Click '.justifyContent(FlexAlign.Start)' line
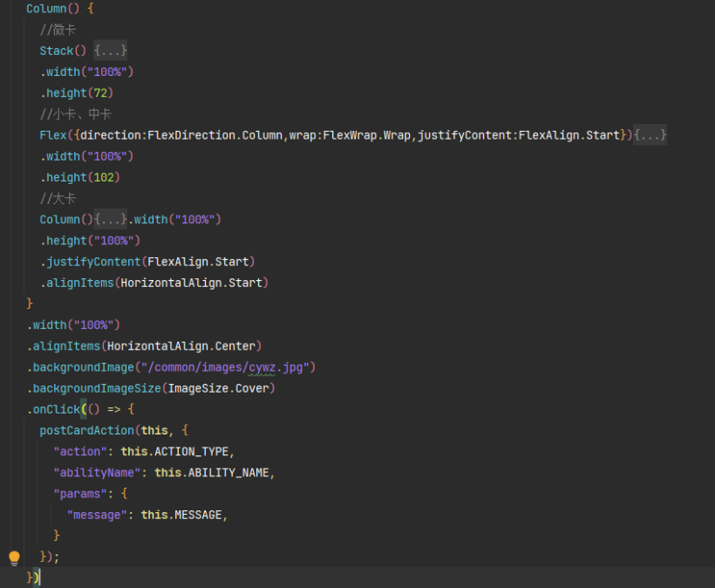The width and height of the screenshot is (715, 588). tap(147, 262)
